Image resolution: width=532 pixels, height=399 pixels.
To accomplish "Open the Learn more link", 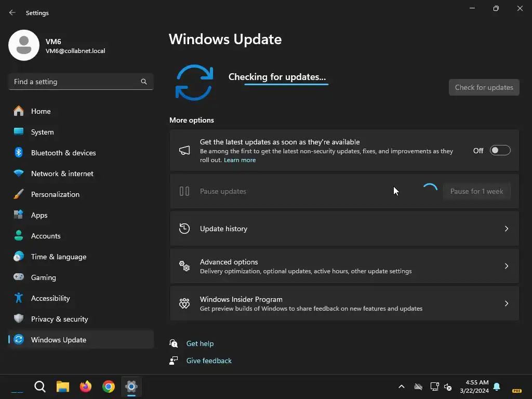I will [240, 160].
